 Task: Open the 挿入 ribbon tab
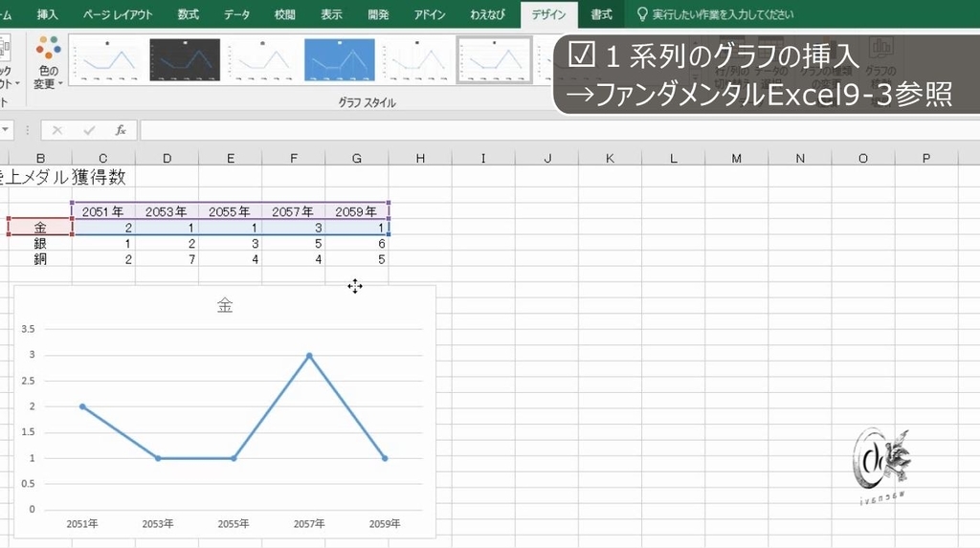[x=47, y=14]
